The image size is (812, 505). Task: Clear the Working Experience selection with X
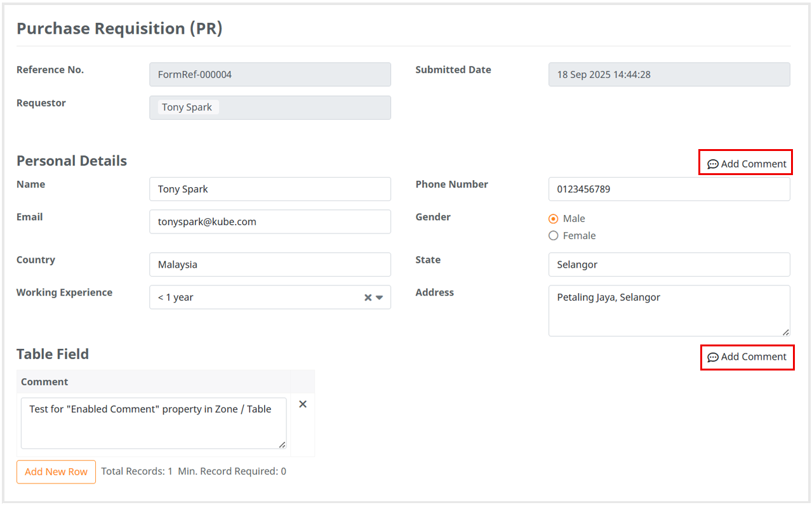368,298
